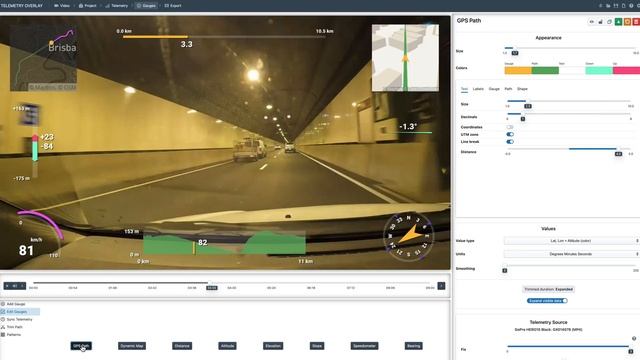Select the Elevation gauge button
Screen dimensions: 640x360
tap(273, 346)
